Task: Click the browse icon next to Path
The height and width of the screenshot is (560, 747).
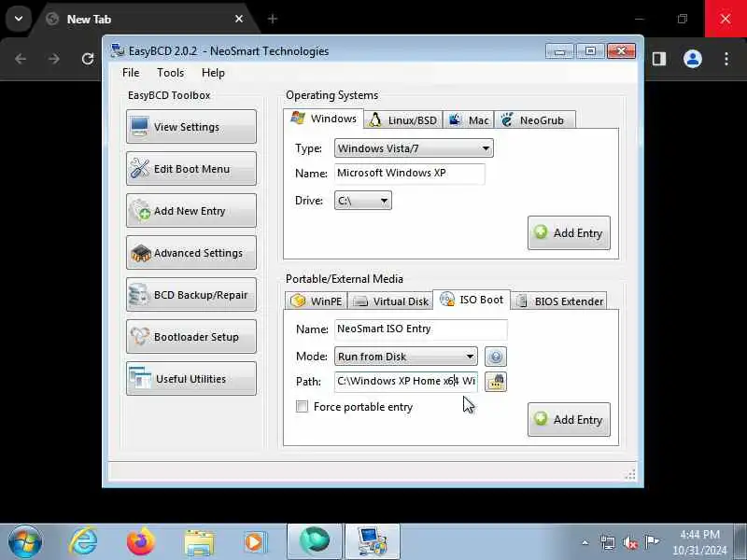Action: [x=496, y=382]
